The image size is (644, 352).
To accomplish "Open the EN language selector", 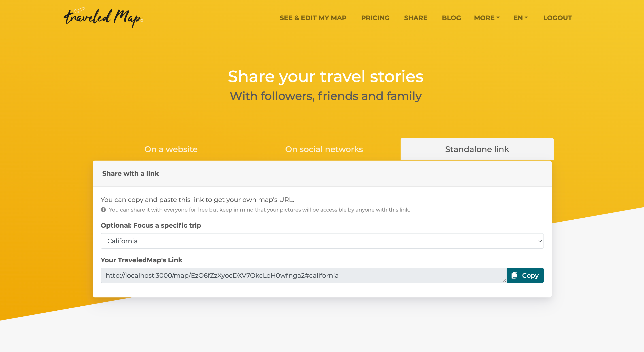I will 520,18.
